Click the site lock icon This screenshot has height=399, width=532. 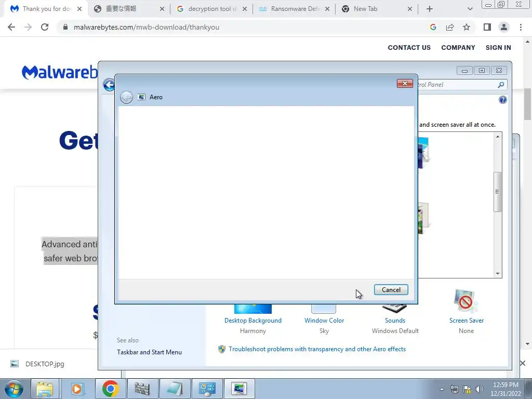click(x=65, y=27)
